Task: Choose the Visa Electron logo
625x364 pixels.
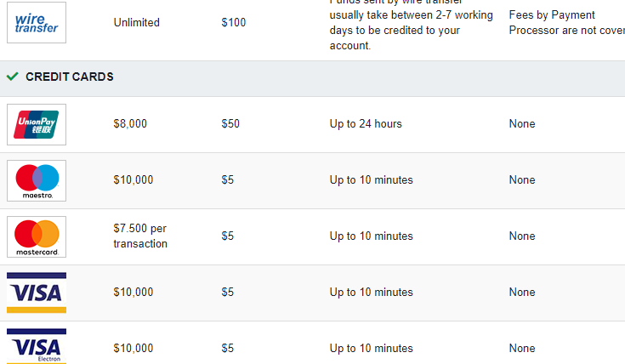Action: tap(37, 346)
